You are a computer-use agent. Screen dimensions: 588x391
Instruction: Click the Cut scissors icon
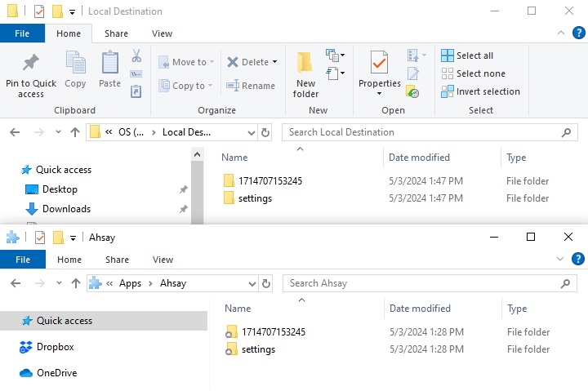[136, 56]
